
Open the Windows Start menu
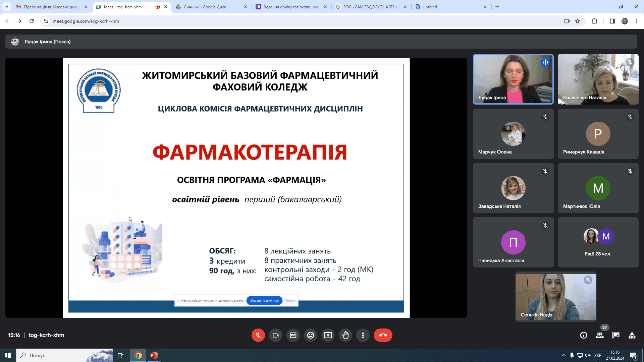(x=8, y=355)
